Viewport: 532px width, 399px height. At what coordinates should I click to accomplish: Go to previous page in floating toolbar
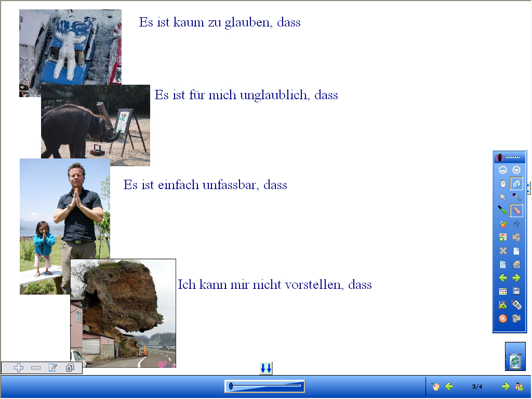coord(503,278)
